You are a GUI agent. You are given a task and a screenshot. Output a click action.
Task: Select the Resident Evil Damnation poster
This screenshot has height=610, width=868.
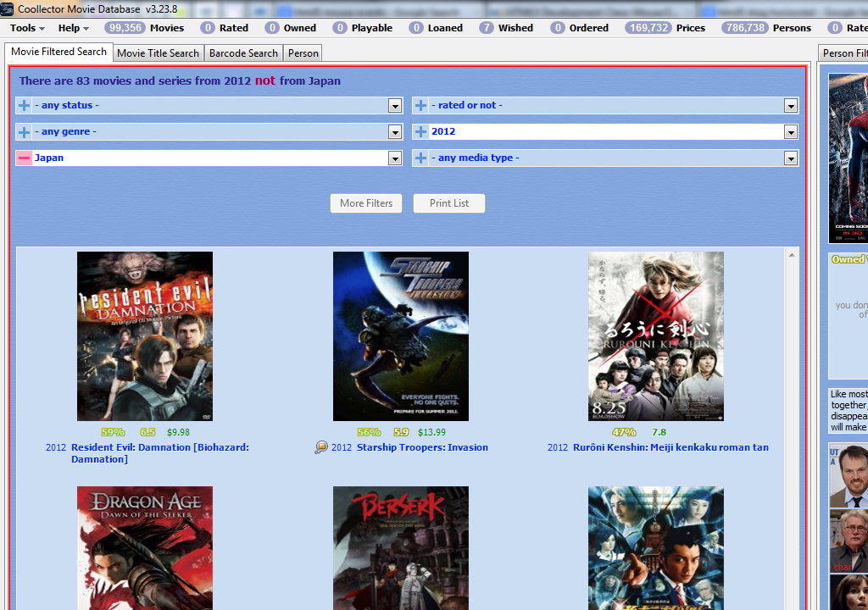tap(145, 336)
